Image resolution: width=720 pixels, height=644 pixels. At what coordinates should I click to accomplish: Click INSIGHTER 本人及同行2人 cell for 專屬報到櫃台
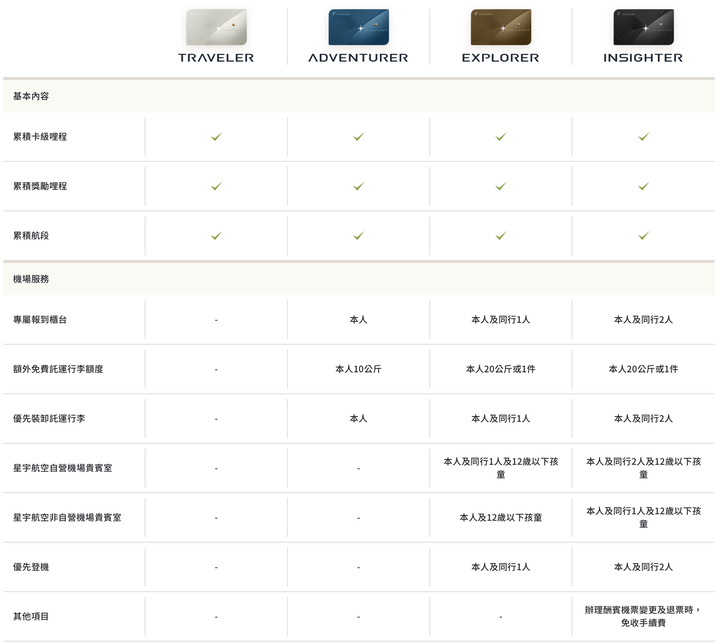click(643, 320)
